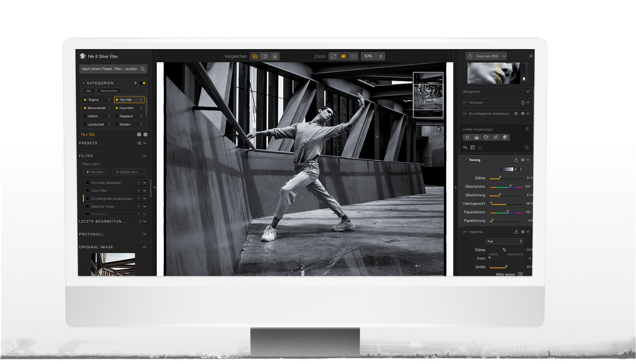Click the search magnifier icon in preset search
Image resolution: width=636 pixels, height=364 pixels.
(x=143, y=69)
